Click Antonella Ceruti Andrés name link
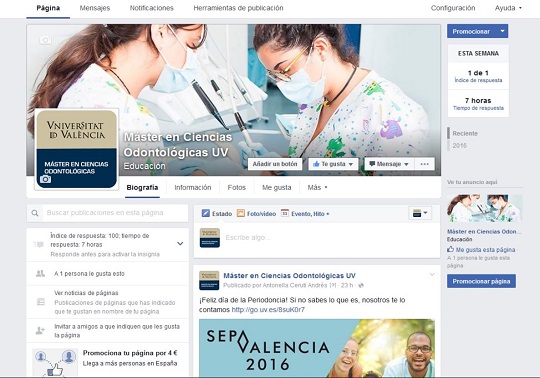Viewport: 540px width, 378px height. [295, 285]
